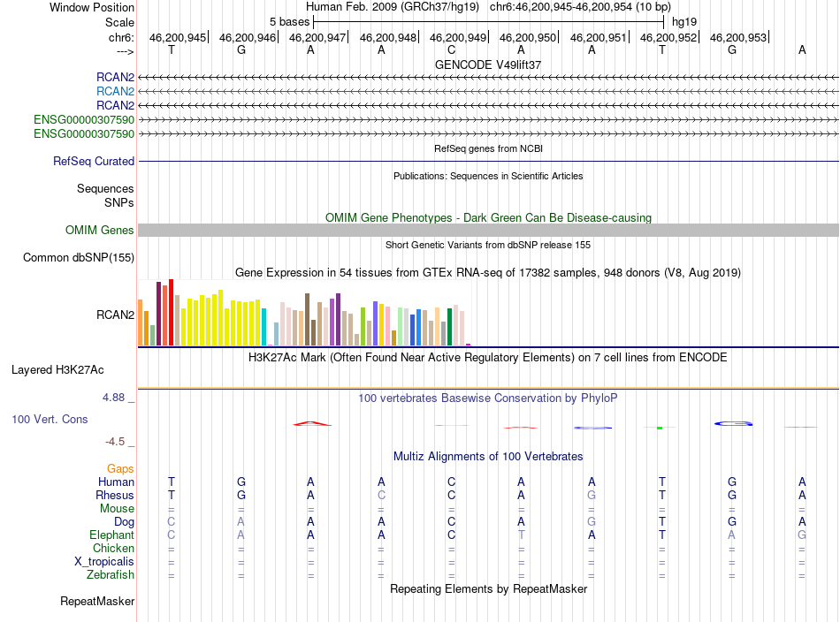Open the GENCODE V49lift37 track title
Viewport: 840px width, 622px height.
pos(488,64)
